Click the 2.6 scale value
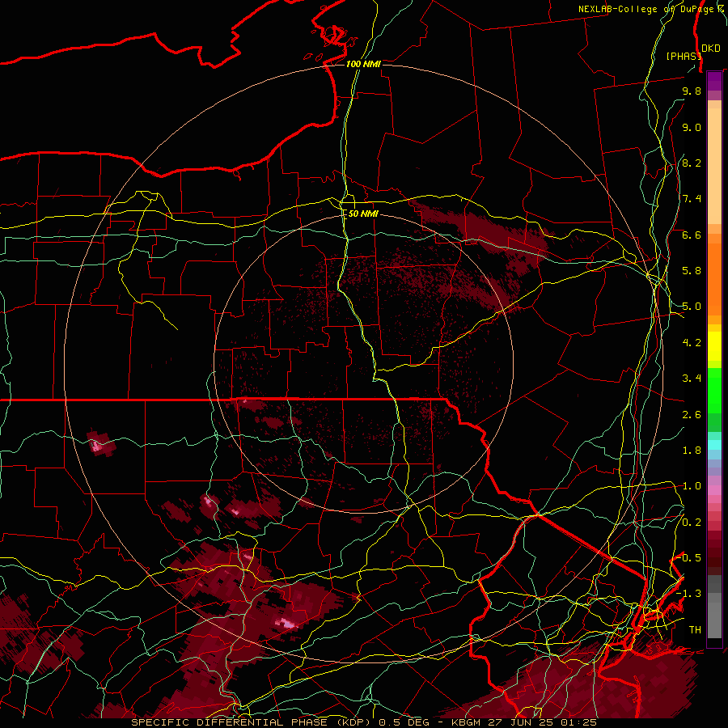 click(x=692, y=415)
